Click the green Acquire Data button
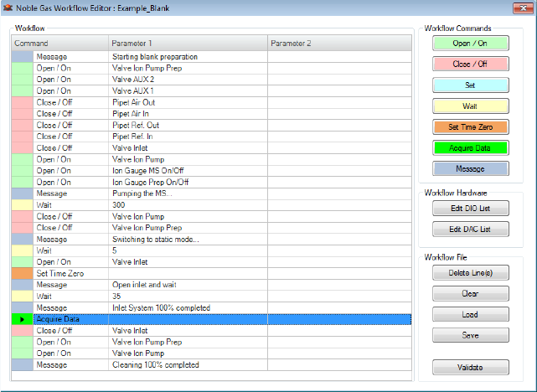Screen dimensions: 537x392 pyautogui.click(x=470, y=148)
